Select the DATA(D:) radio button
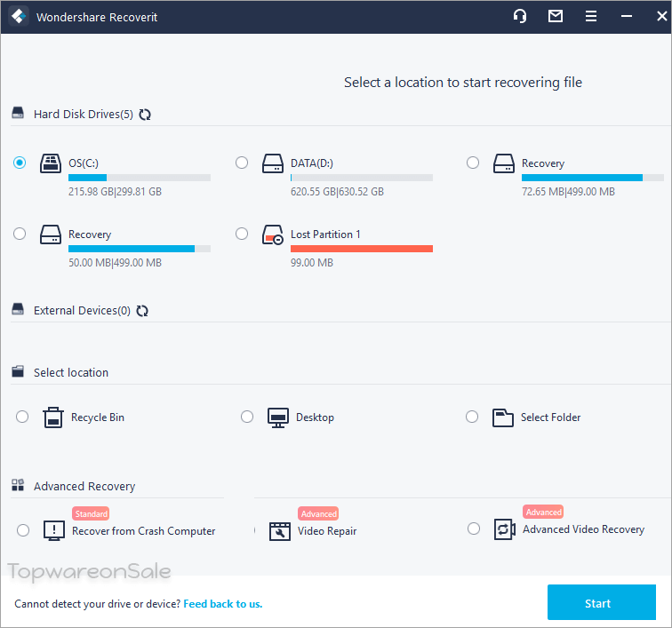Image resolution: width=672 pixels, height=628 pixels. (242, 163)
